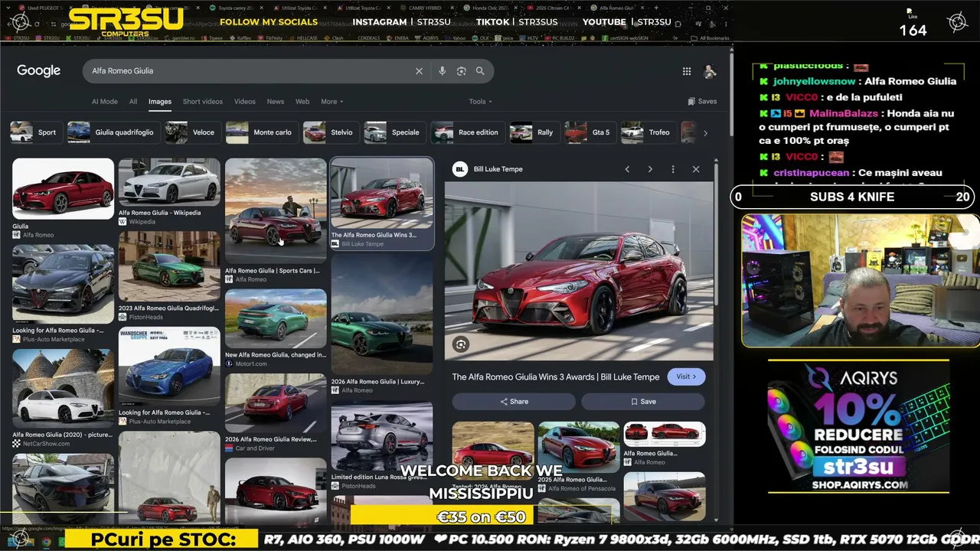
Task: Open All Bookmarks folder in bookmarks bar
Action: pyautogui.click(x=710, y=37)
